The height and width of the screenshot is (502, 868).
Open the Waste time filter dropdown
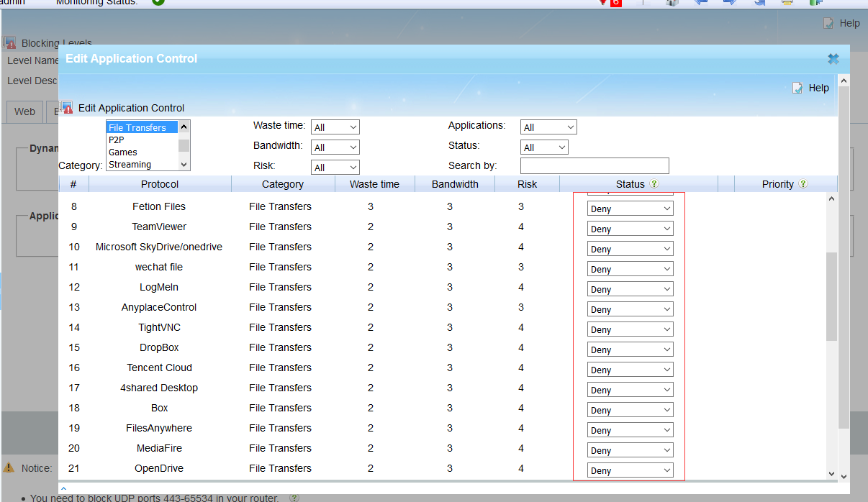(x=335, y=127)
